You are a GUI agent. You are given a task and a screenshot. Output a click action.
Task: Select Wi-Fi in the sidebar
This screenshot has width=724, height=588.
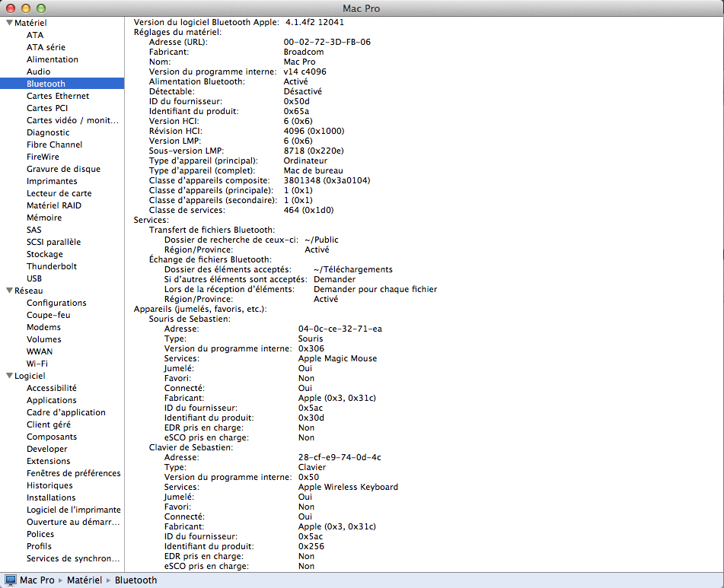[x=37, y=364]
